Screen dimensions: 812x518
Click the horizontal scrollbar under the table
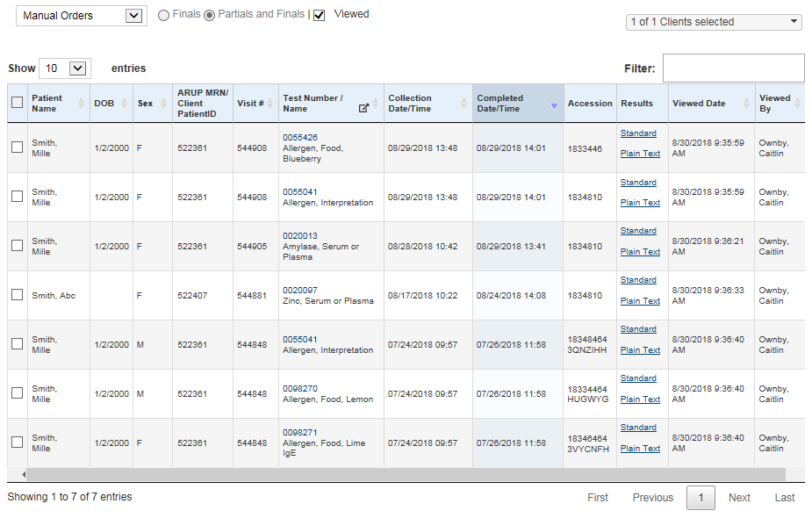404,474
